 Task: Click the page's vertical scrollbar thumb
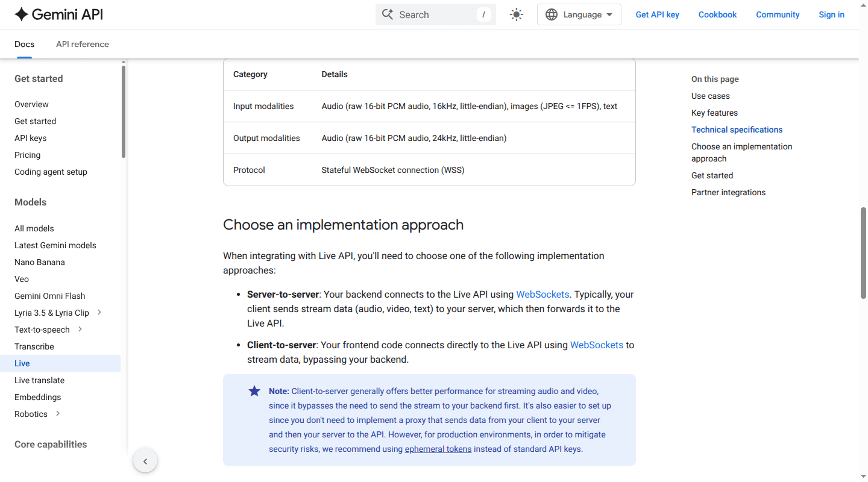(864, 253)
